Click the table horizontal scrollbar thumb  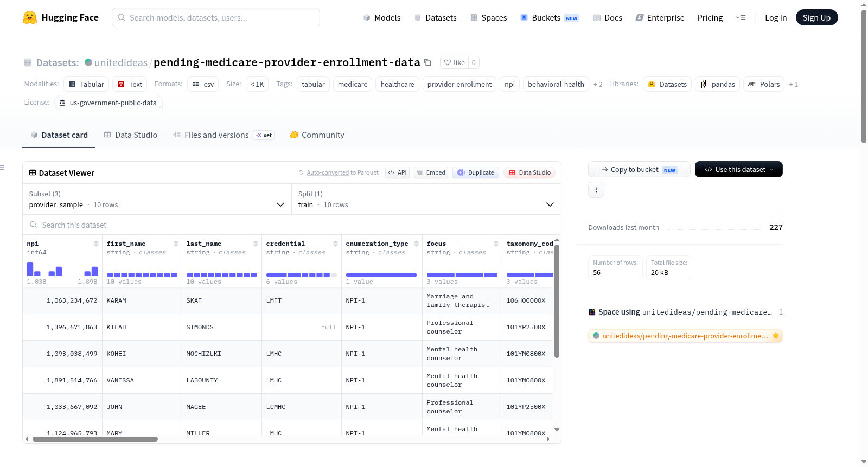95,439
